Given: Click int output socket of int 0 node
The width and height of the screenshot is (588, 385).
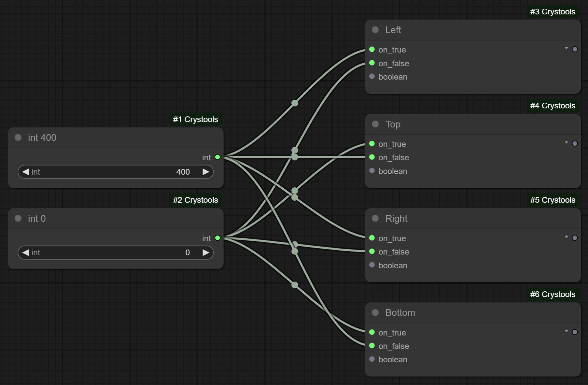Looking at the screenshot, I should point(218,238).
